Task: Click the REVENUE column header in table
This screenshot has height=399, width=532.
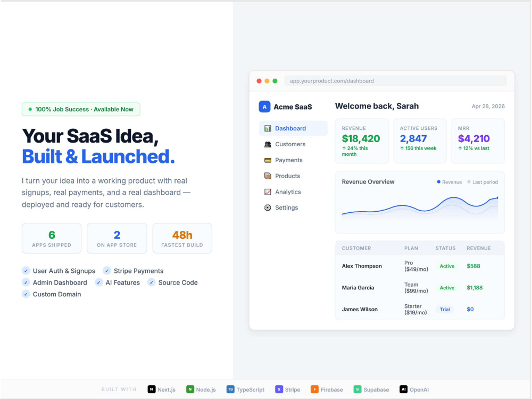Action: [x=478, y=248]
